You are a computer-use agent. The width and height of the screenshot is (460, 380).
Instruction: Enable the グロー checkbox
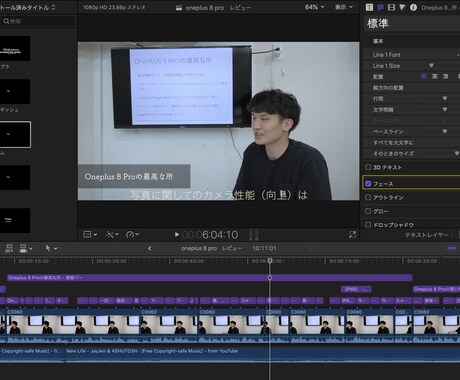click(x=368, y=211)
